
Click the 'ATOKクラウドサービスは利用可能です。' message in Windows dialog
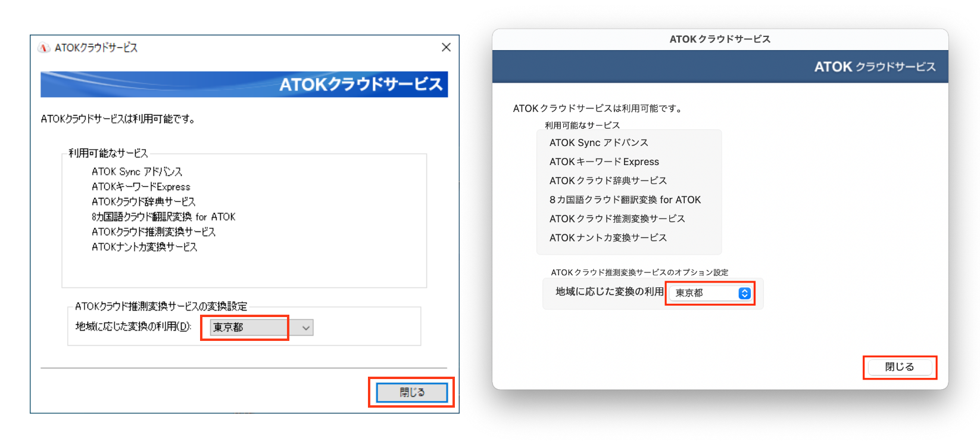[x=118, y=119]
